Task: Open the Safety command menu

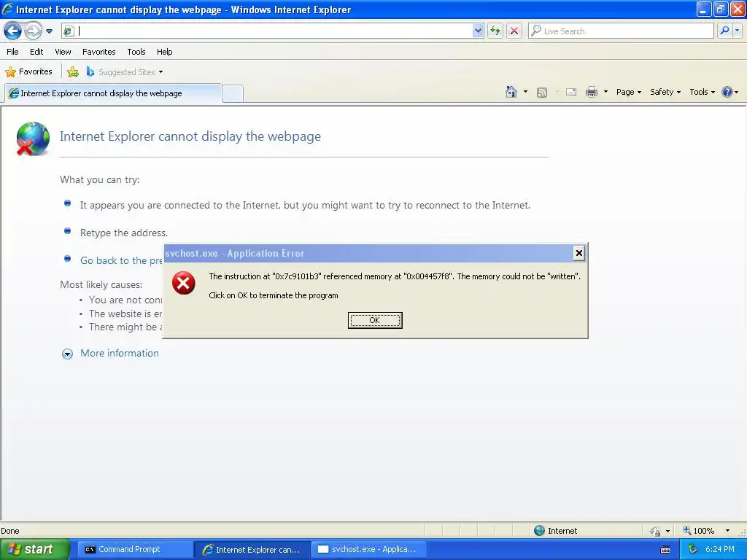Action: (665, 92)
